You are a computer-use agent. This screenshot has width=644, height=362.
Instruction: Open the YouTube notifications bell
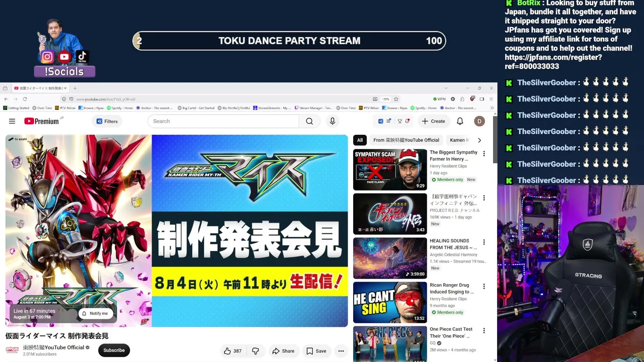(460, 121)
